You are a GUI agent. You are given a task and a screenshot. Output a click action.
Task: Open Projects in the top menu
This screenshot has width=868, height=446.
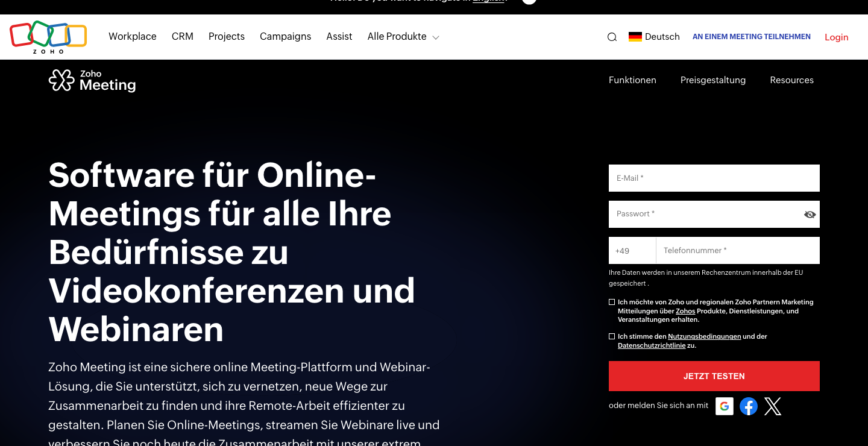click(227, 37)
